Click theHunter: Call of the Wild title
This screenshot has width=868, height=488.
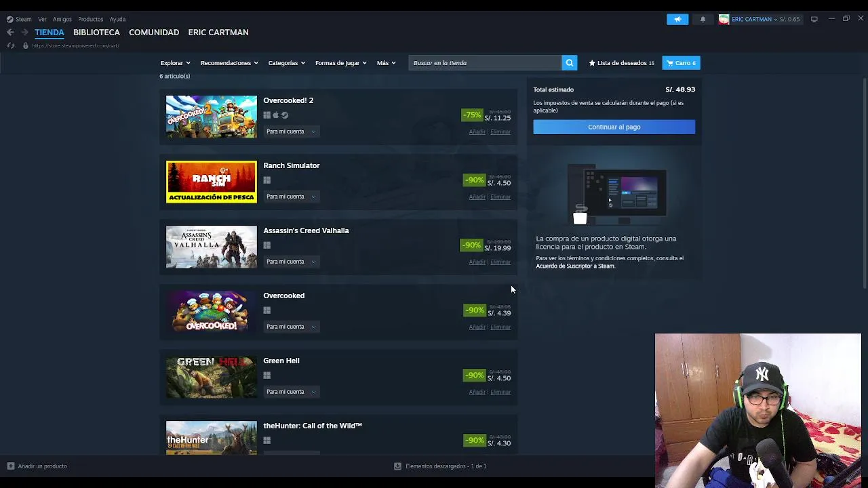pyautogui.click(x=313, y=426)
